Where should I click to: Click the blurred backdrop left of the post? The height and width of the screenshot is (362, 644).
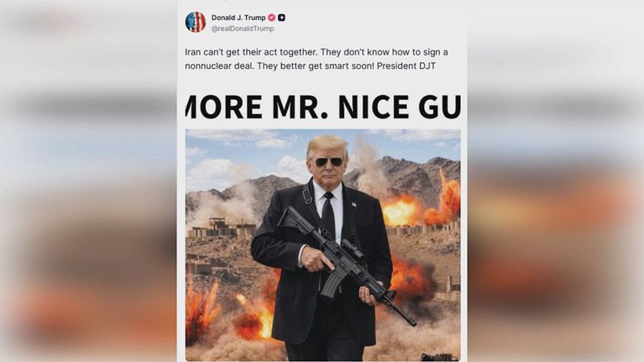88,181
